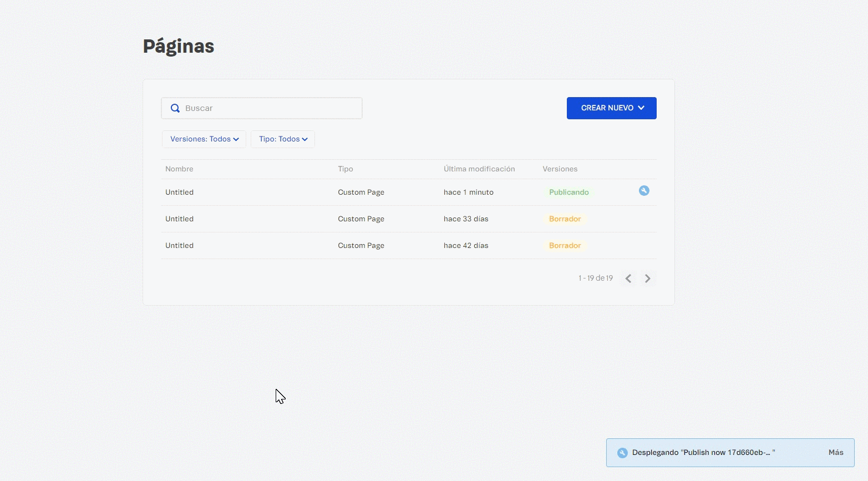
Task: Click the search magnifier icon
Action: pos(175,108)
